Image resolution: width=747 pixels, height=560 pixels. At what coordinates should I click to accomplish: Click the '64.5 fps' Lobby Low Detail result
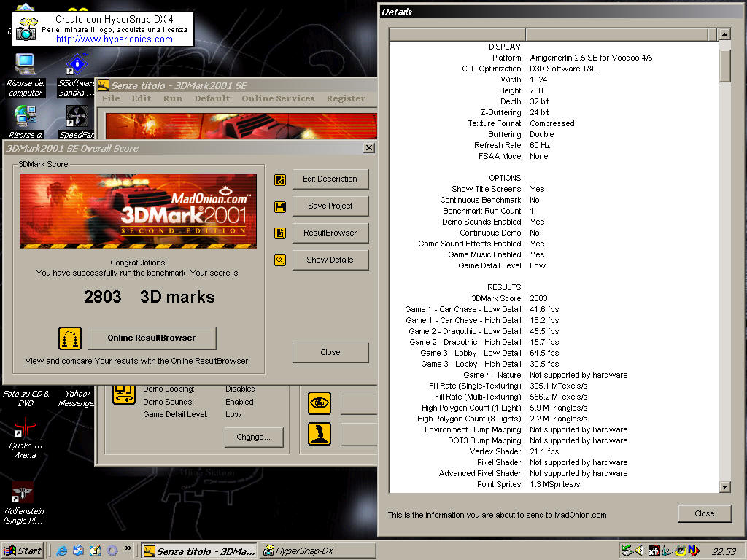[x=544, y=353]
